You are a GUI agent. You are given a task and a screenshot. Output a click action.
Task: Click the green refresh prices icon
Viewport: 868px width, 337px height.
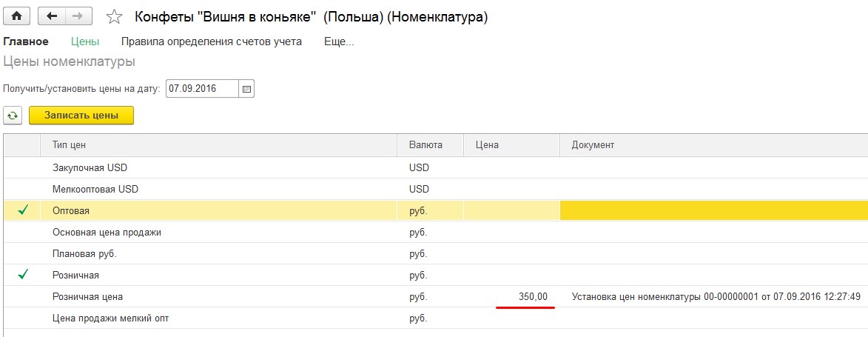click(x=13, y=116)
